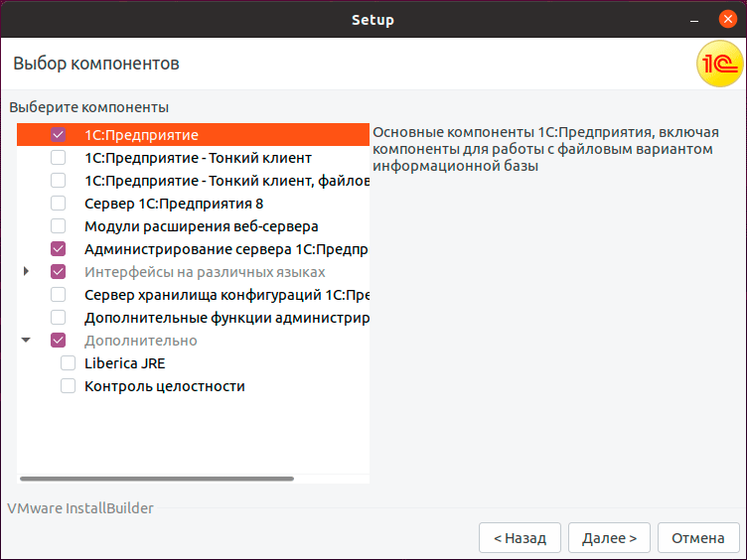Uncheck Администрирование сервера checkbox
Viewport: 747px width, 560px height.
(x=59, y=249)
